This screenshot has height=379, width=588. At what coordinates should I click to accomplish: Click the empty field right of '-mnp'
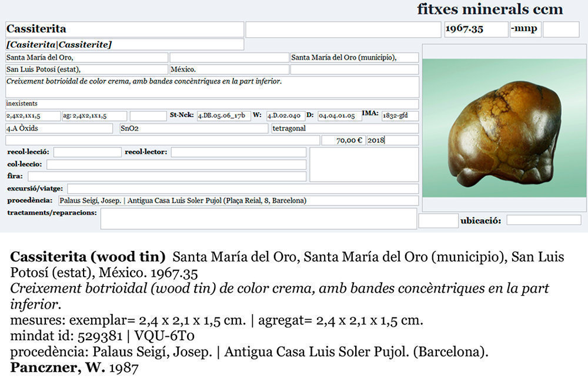(561, 29)
